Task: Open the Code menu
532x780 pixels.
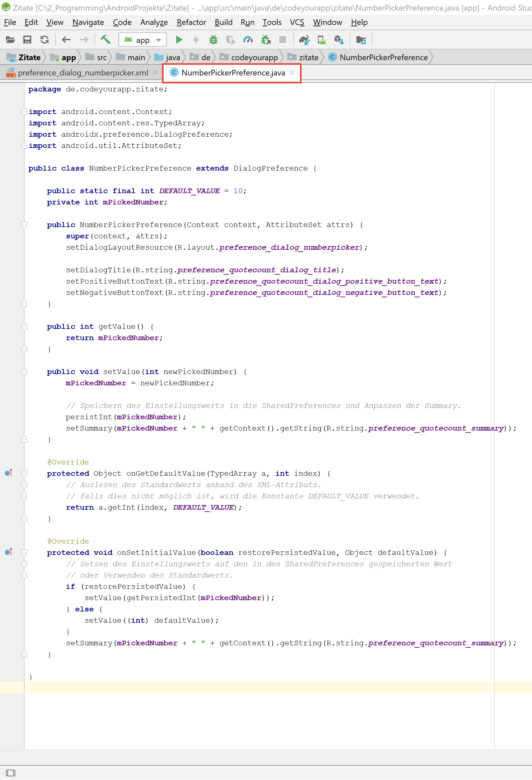Action: point(122,22)
